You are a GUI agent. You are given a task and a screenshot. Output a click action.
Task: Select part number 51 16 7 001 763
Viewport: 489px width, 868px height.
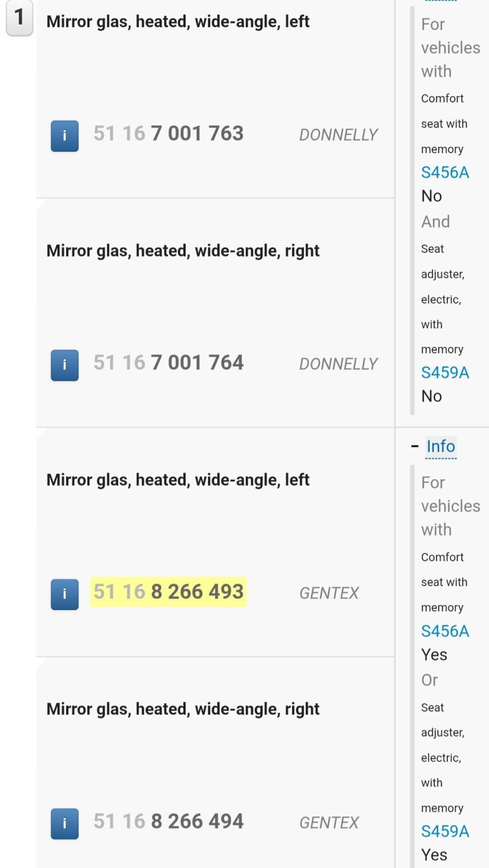tap(168, 133)
